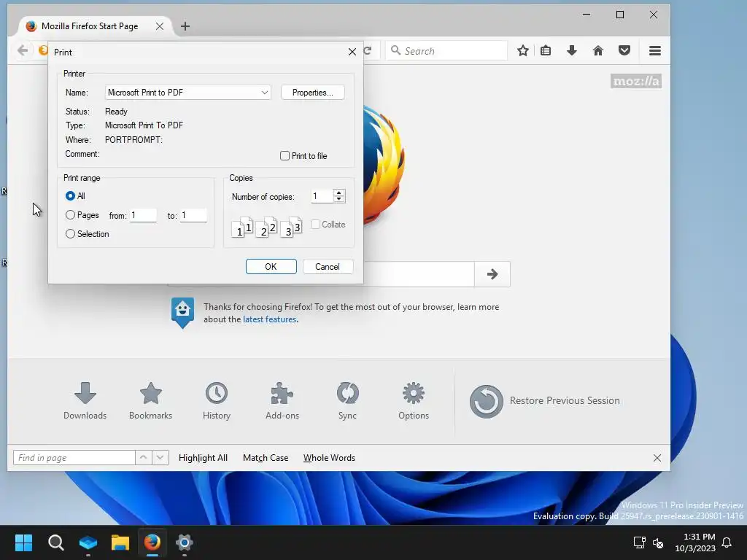Toggle Highlight All in find bar
Screen dimensions: 747x560
(203, 458)
